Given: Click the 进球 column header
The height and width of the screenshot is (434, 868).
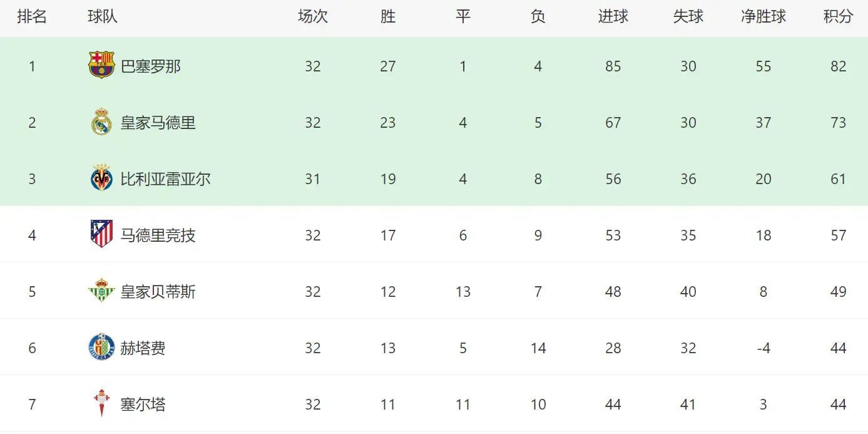Looking at the screenshot, I should click(613, 17).
